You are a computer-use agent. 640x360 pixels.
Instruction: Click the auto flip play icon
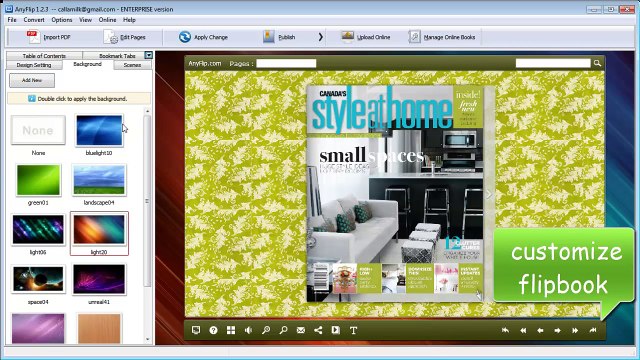pyautogui.click(x=336, y=330)
